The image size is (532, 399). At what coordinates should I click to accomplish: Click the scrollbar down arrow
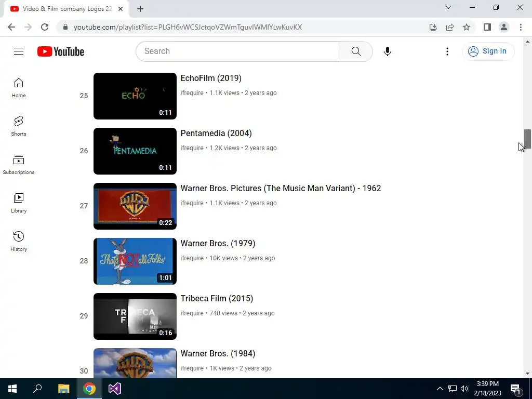[x=527, y=374]
